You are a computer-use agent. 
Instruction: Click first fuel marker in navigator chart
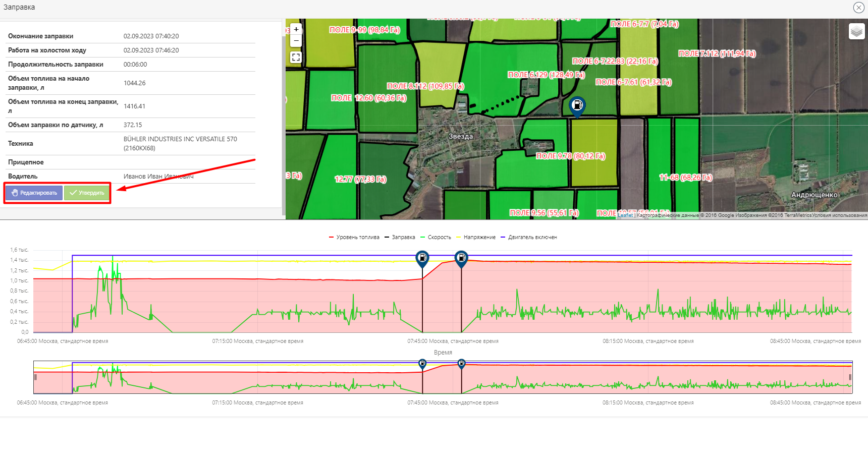422,363
